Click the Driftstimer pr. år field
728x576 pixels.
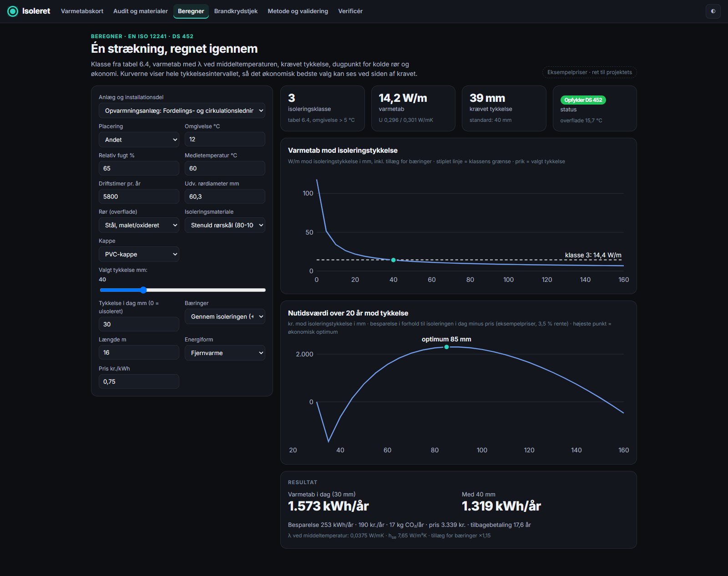139,196
